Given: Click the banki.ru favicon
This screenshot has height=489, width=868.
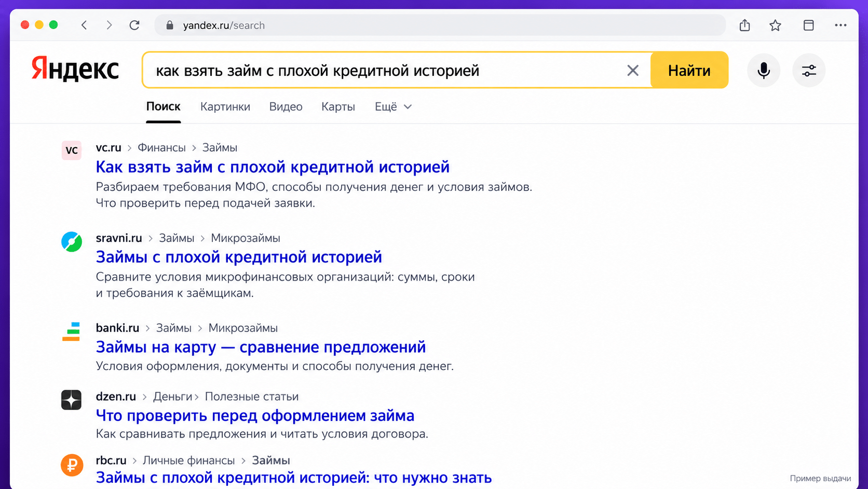Looking at the screenshot, I should [71, 332].
